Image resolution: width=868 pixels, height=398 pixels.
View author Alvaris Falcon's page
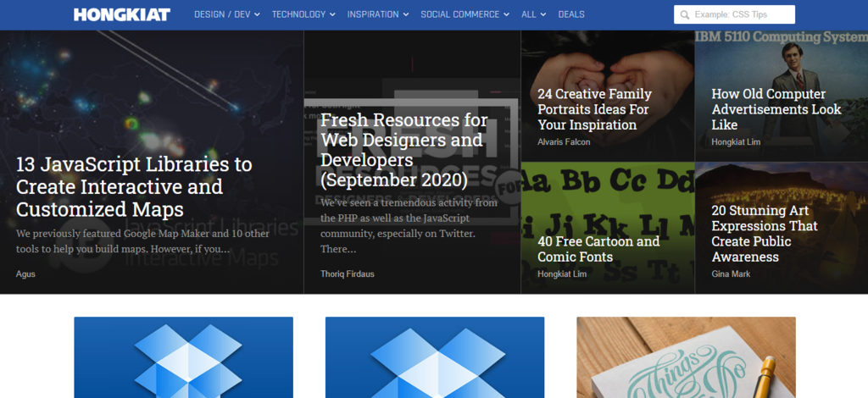click(x=564, y=142)
